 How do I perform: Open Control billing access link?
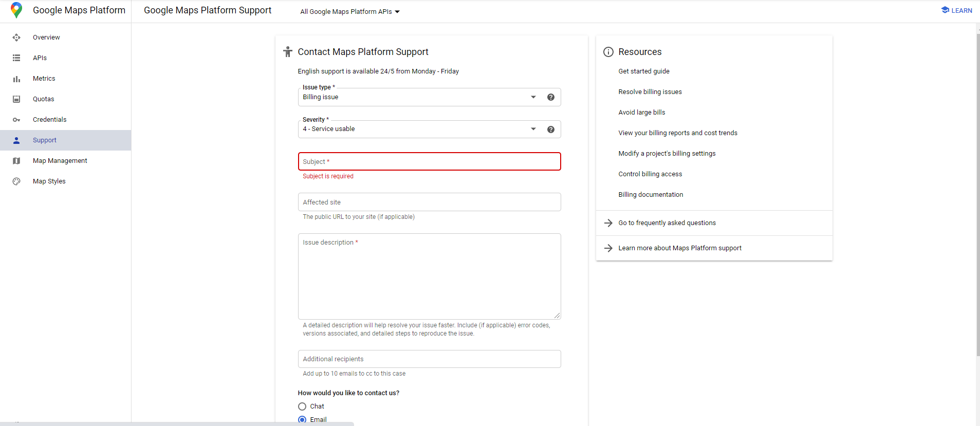pyautogui.click(x=650, y=174)
